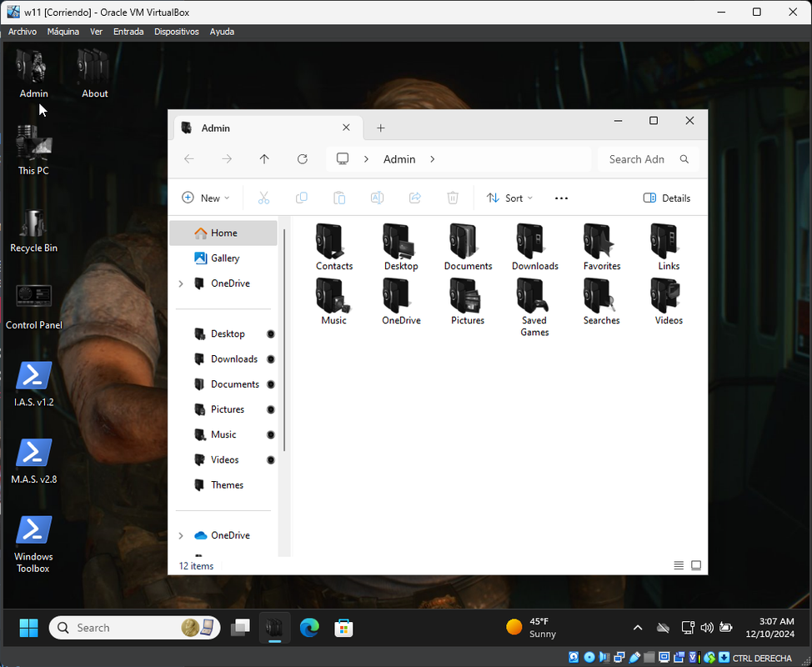This screenshot has width=812, height=667.
Task: Unpin Downloads from Quick access
Action: [270, 359]
